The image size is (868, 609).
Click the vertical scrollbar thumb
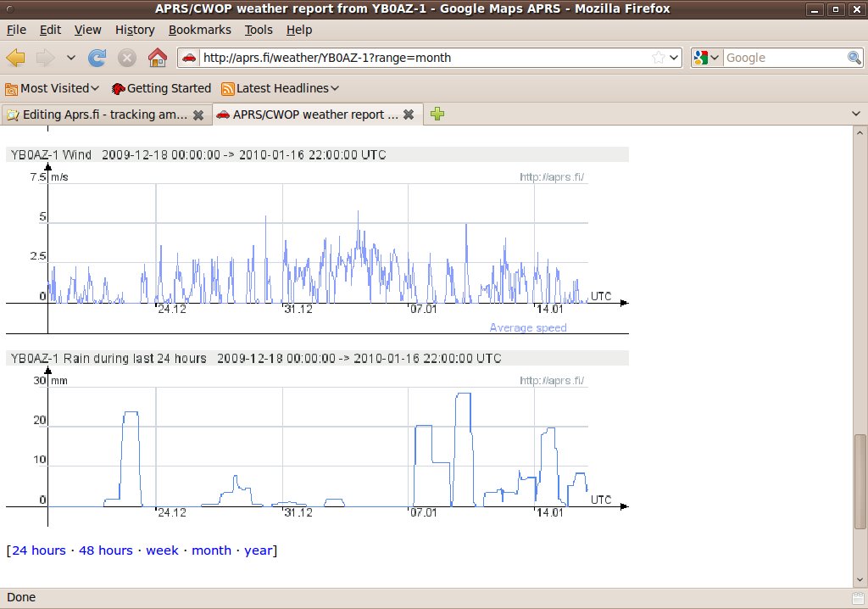[x=860, y=479]
